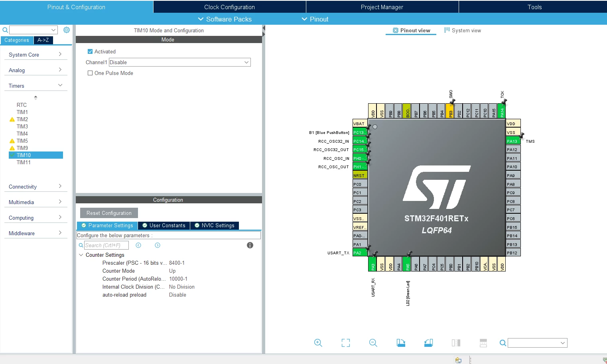
Task: Uncheck the Activated checkbox for TIM10
Action: (x=90, y=51)
